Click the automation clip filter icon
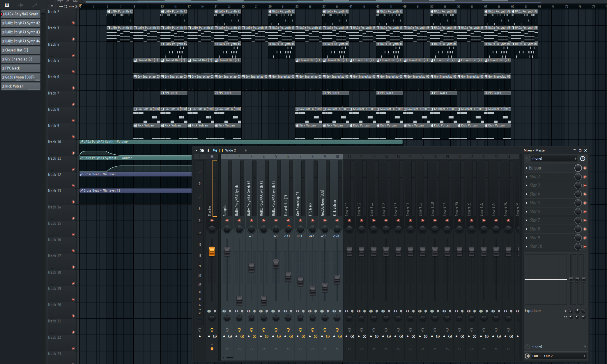607x364 pixels. click(35, 5)
